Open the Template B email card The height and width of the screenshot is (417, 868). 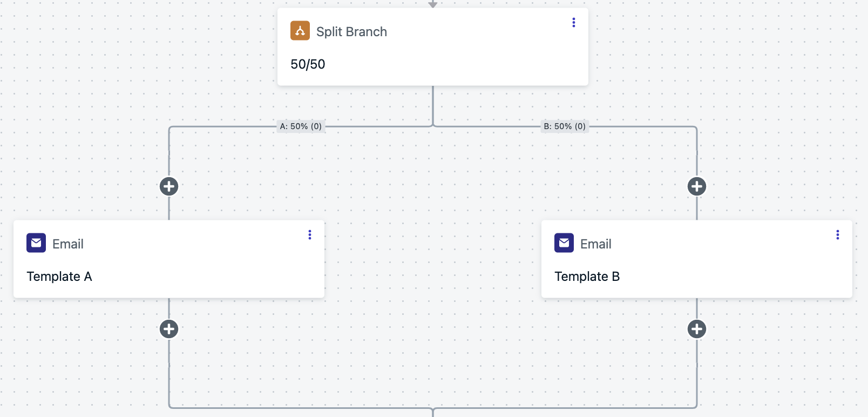(697, 259)
